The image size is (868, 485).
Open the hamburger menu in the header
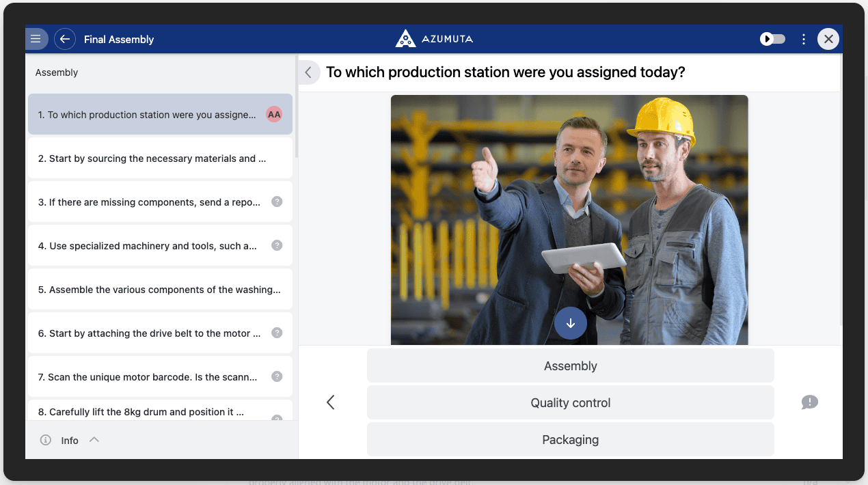click(36, 39)
